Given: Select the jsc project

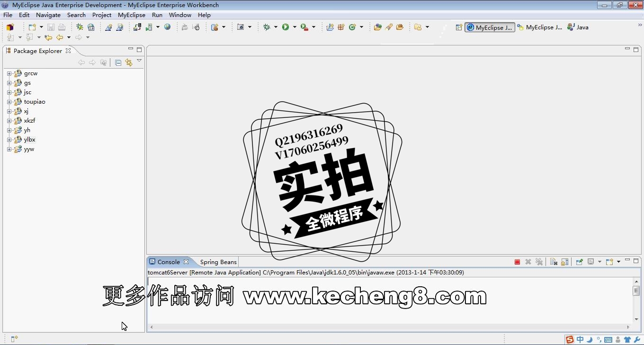Looking at the screenshot, I should [27, 92].
